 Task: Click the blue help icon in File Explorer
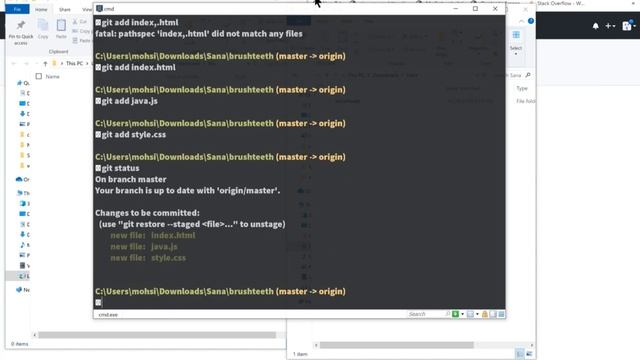pos(531,21)
